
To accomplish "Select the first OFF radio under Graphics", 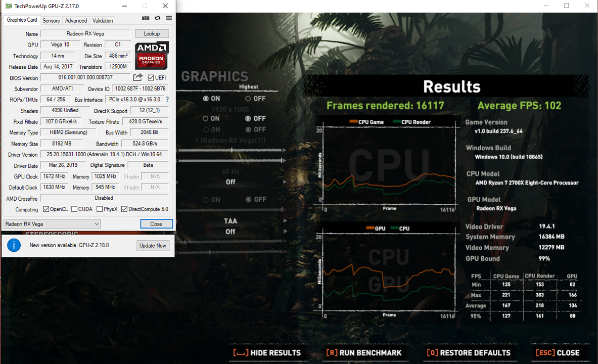I will tap(248, 99).
